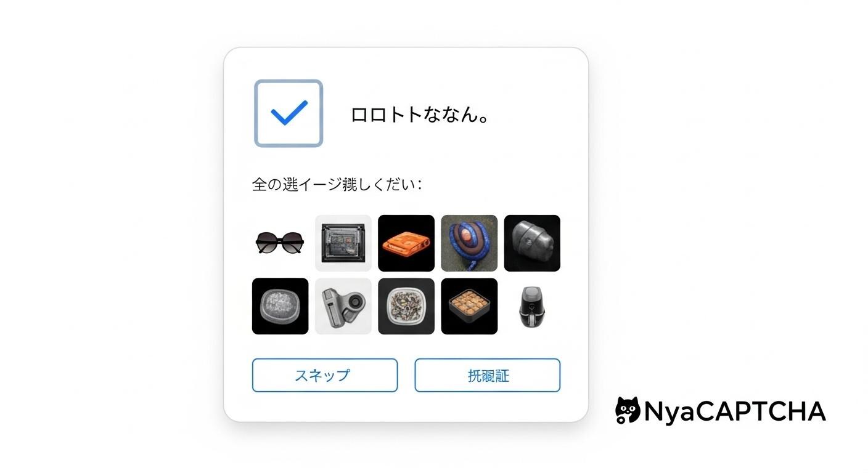Click the スネップ button
This screenshot has height=473, width=868.
325,375
